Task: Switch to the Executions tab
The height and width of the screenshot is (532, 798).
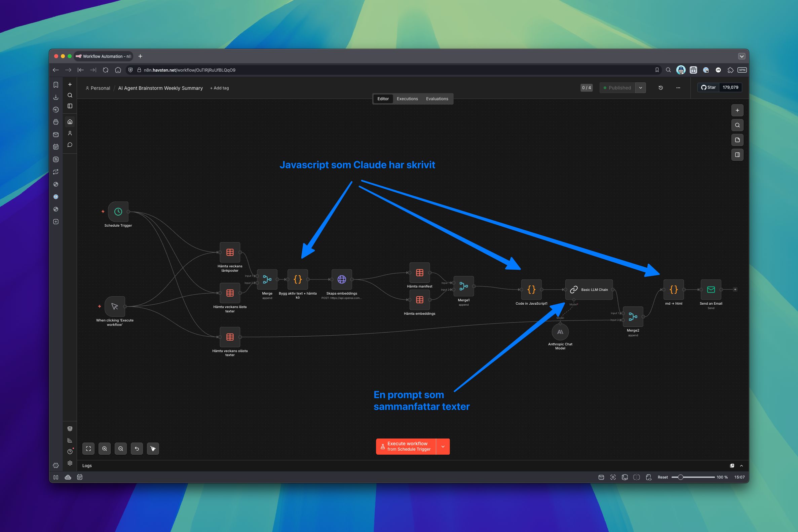Action: 407,99
